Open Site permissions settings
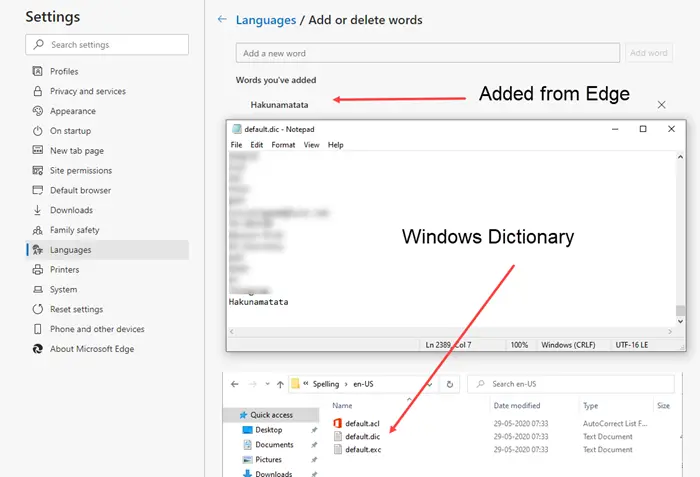Viewport: 700px width, 477px height. (81, 170)
